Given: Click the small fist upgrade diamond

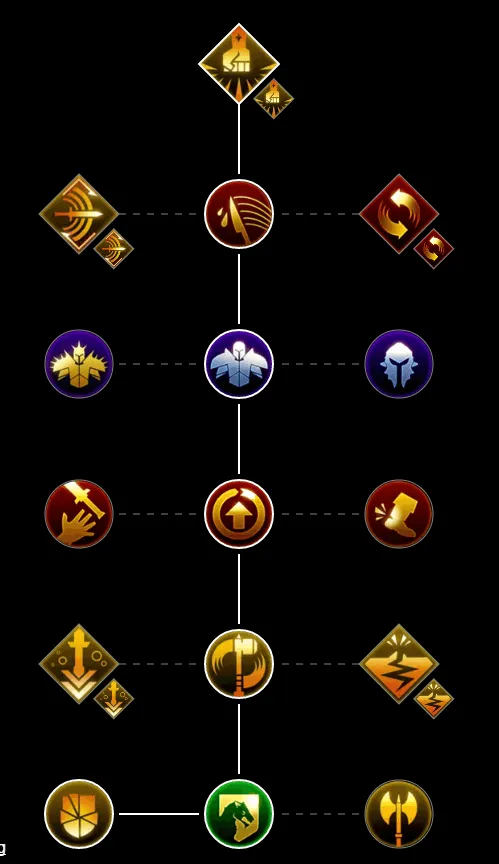Looking at the screenshot, I should 274,99.
